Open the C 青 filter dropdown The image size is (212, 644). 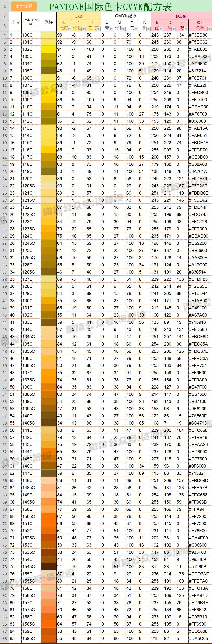pos(111,29)
